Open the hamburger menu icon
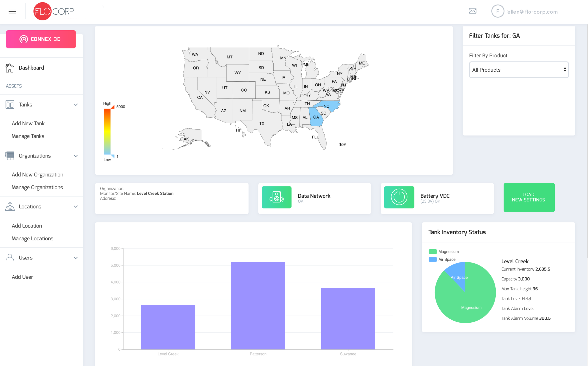The width and height of the screenshot is (588, 366). 12,11
